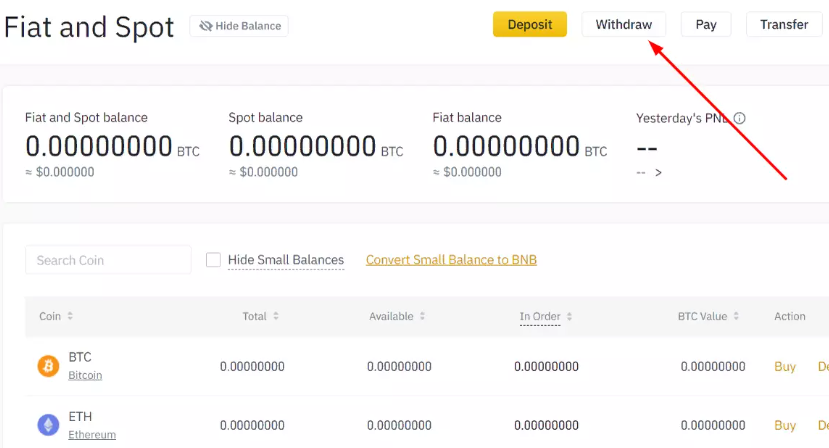Click Buy in the ETH row

click(785, 425)
